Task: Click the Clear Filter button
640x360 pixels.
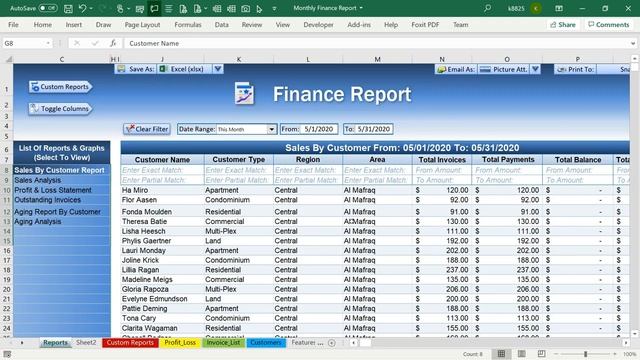Action: pyautogui.click(x=147, y=129)
